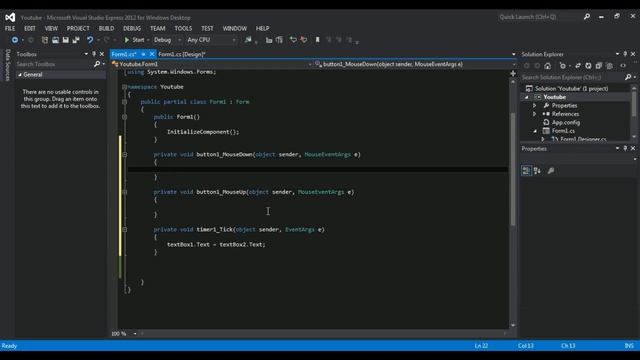
Task: Toggle auto-hide pin on Toolbox panel
Action: click(x=94, y=54)
